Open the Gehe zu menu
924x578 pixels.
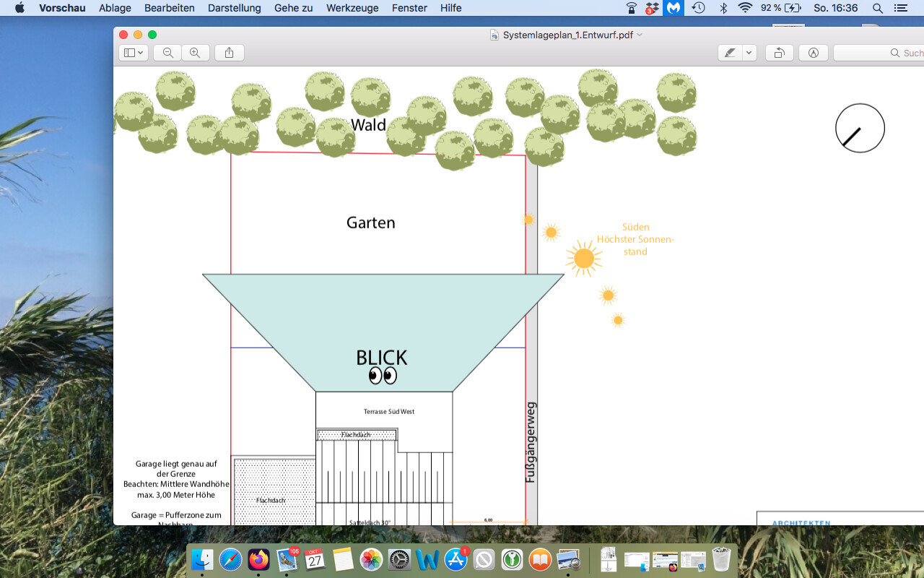pyautogui.click(x=293, y=8)
